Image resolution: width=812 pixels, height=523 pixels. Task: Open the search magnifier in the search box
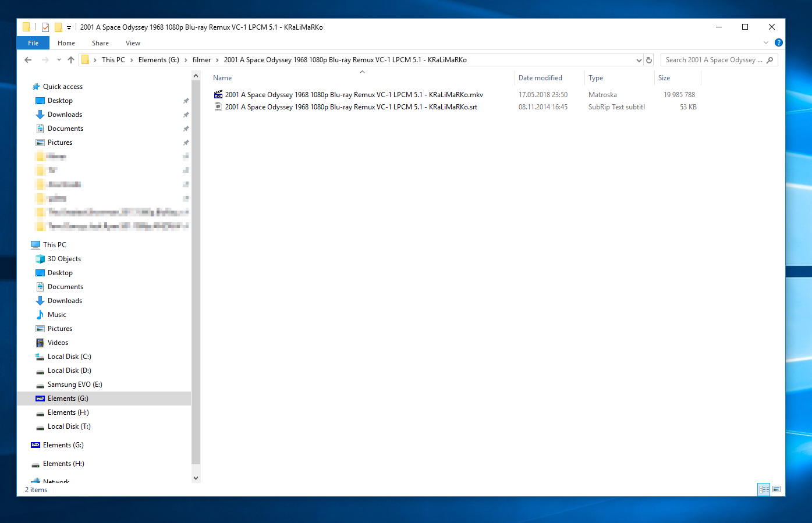coord(769,59)
